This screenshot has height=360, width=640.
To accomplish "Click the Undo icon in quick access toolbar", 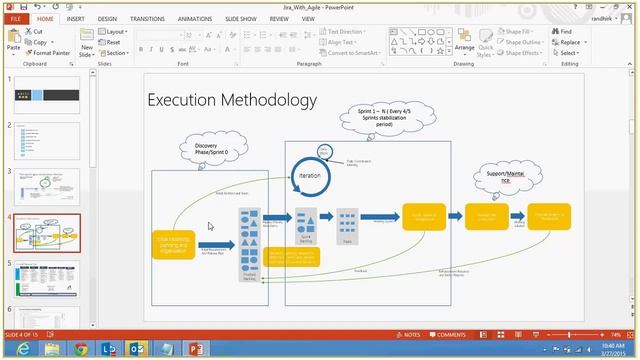I will pos(38,7).
